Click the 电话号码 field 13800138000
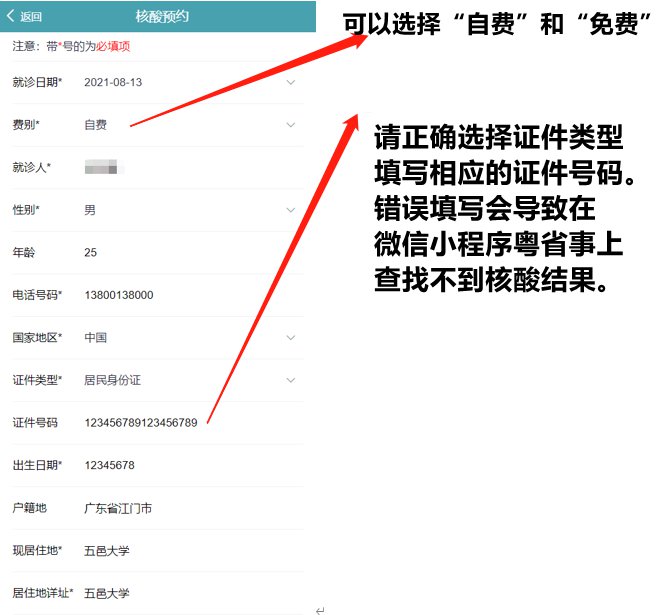The height and width of the screenshot is (615, 665). (119, 295)
